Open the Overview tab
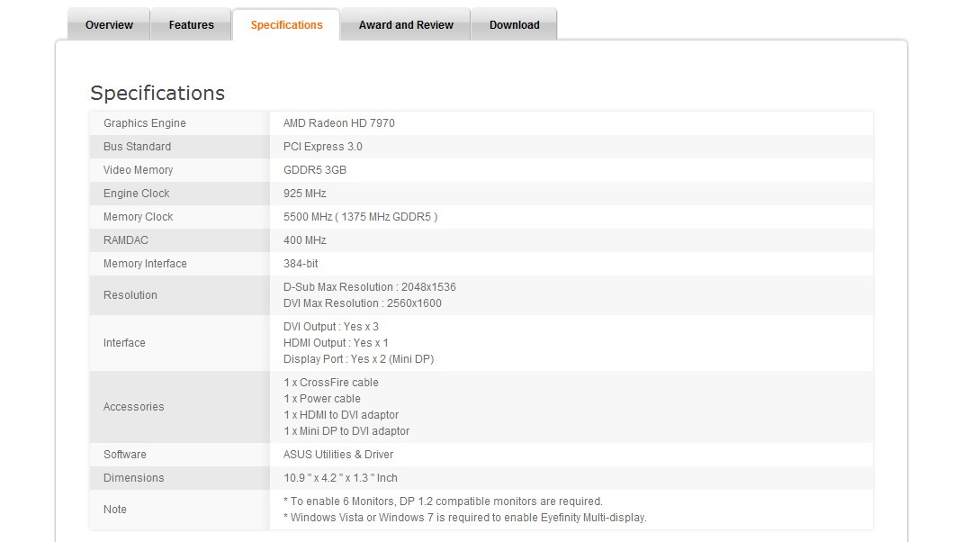The height and width of the screenshot is (542, 980). (109, 25)
